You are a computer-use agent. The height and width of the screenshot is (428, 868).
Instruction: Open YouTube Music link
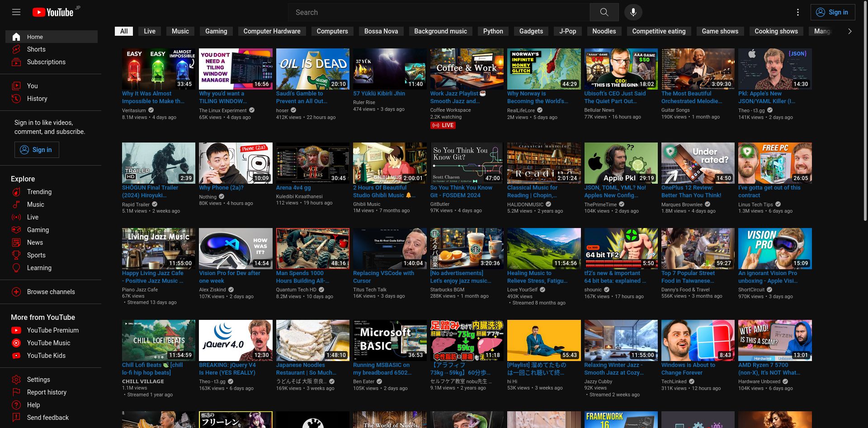52,343
